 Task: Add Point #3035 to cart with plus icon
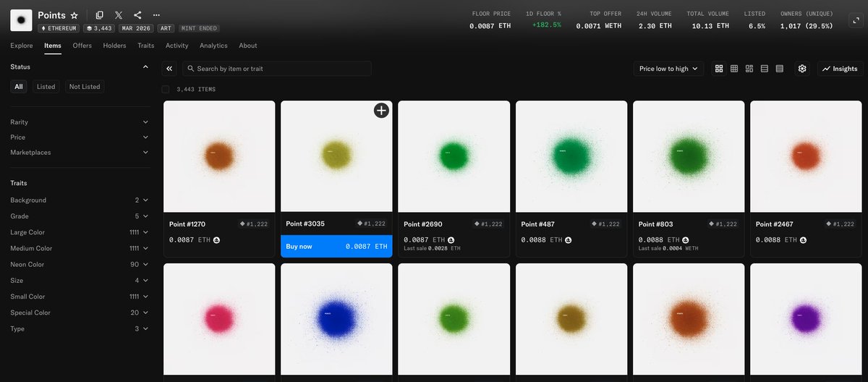point(381,110)
